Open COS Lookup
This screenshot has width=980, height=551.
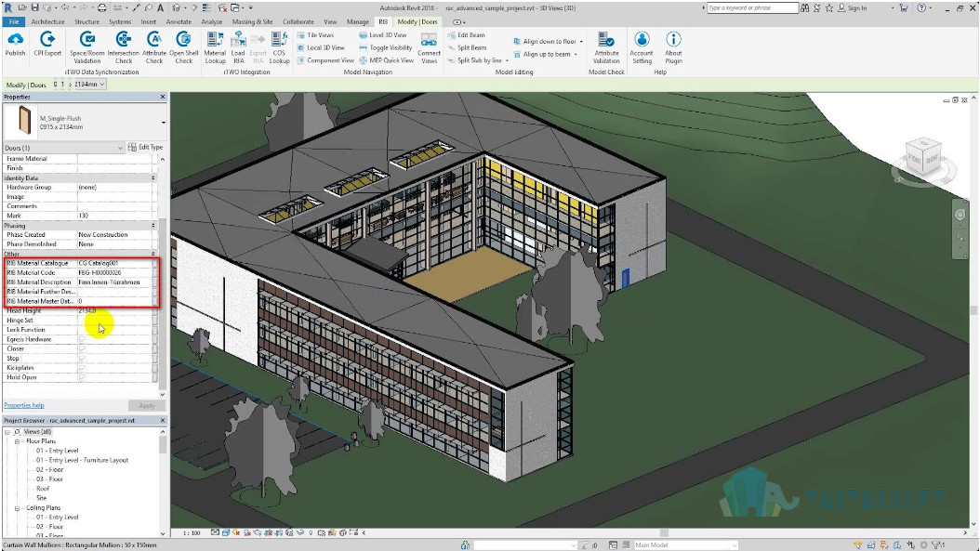(x=279, y=47)
